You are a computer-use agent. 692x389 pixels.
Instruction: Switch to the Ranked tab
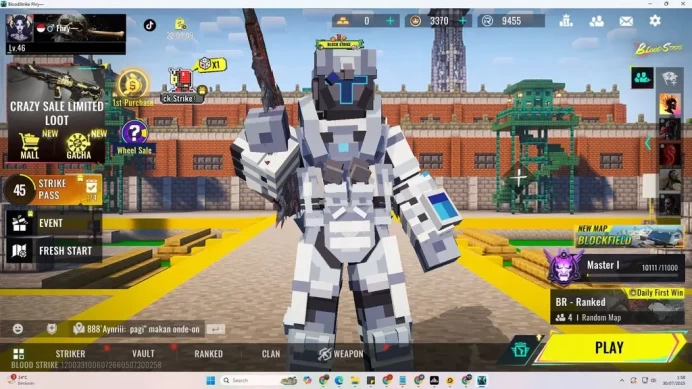(208, 354)
